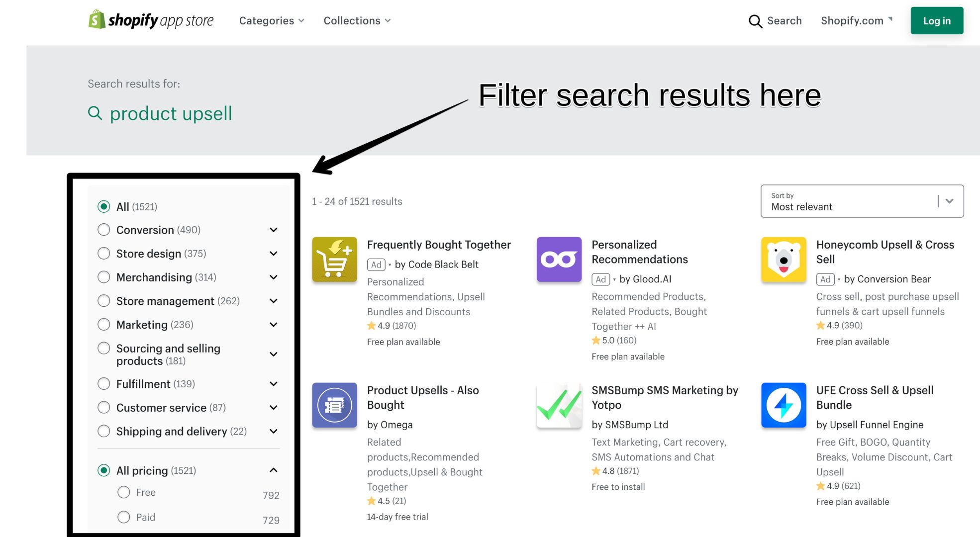
Task: Collapse the All pricing section
Action: pyautogui.click(x=273, y=470)
